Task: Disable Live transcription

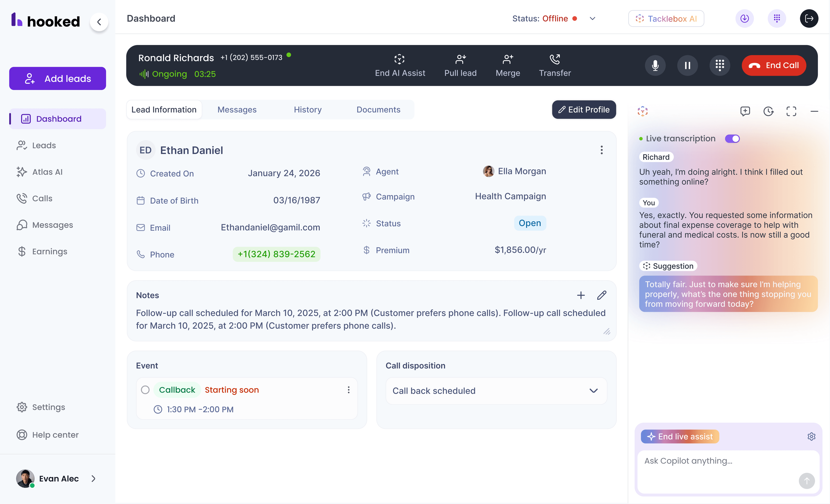Action: point(732,138)
